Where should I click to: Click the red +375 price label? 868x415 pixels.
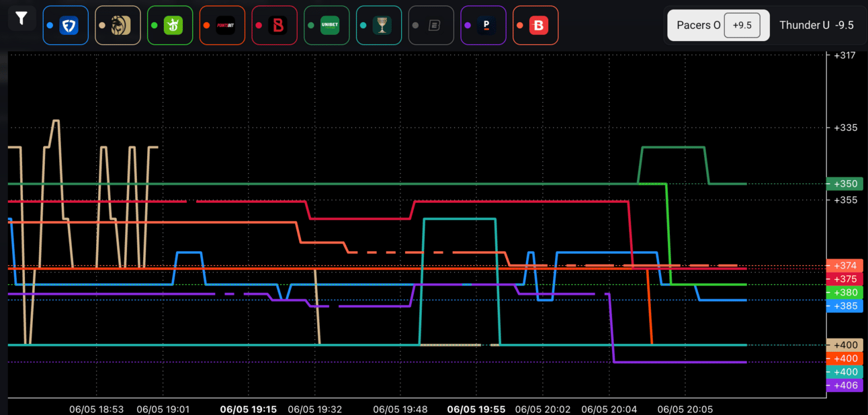(x=844, y=279)
